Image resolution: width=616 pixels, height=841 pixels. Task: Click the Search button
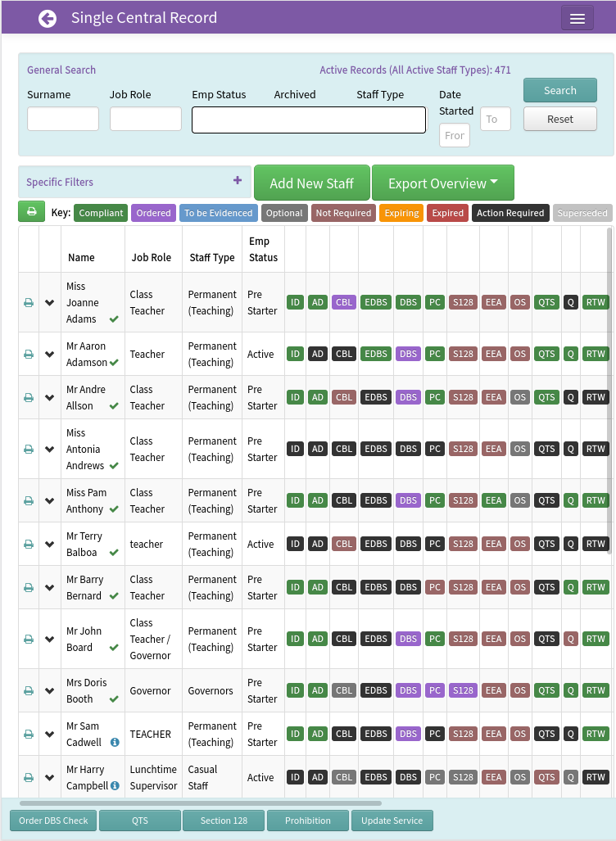[x=560, y=90]
